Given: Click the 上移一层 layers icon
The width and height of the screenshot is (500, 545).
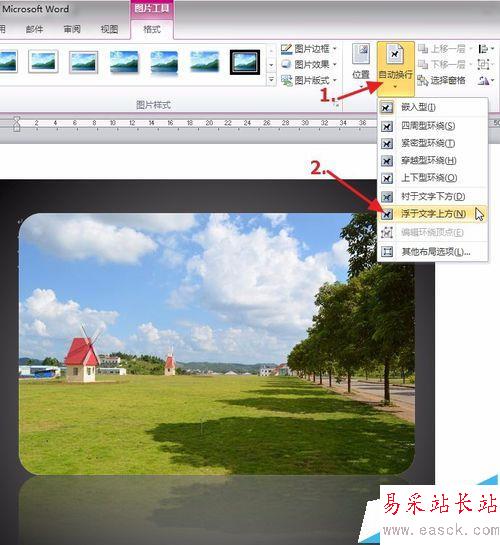Looking at the screenshot, I should (423, 49).
